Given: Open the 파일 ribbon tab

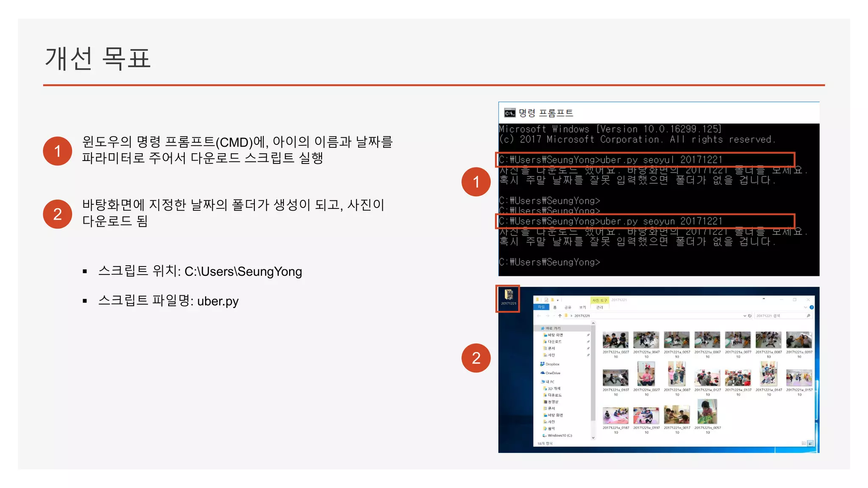Looking at the screenshot, I should tap(541, 307).
